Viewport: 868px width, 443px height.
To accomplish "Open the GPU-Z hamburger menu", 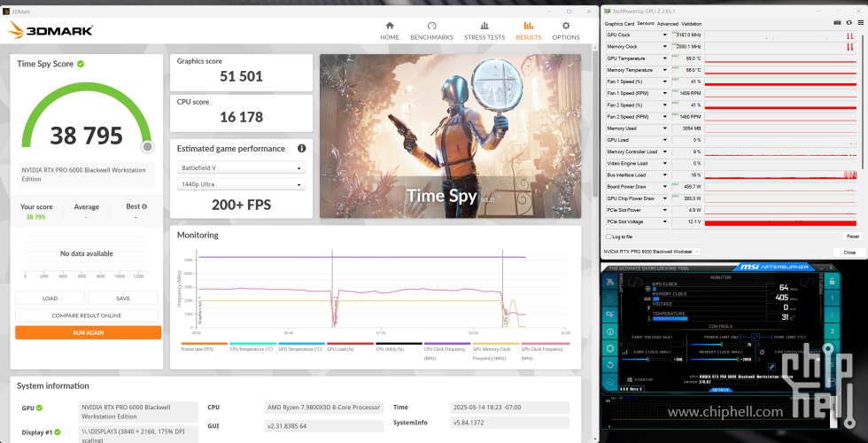I will tap(860, 23).
